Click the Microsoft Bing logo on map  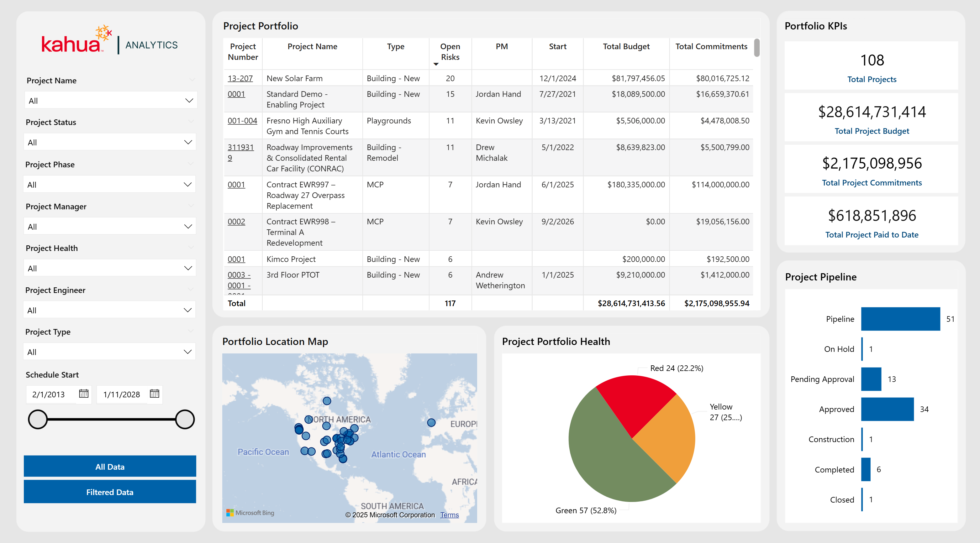(x=250, y=513)
